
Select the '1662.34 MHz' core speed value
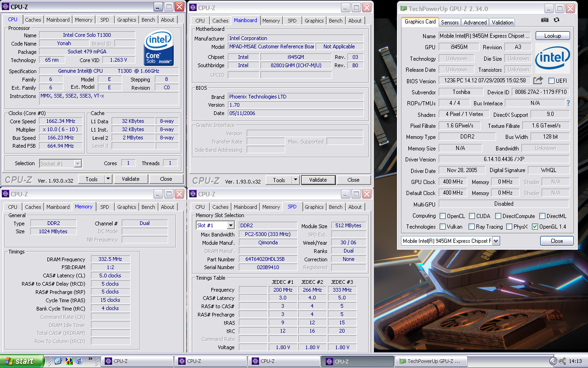tap(61, 121)
